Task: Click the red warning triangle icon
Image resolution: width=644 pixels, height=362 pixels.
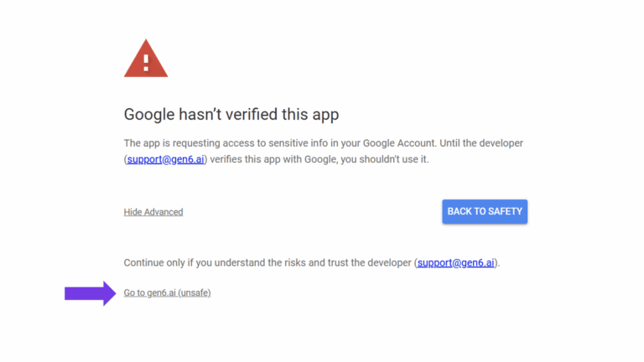Action: coord(145,59)
